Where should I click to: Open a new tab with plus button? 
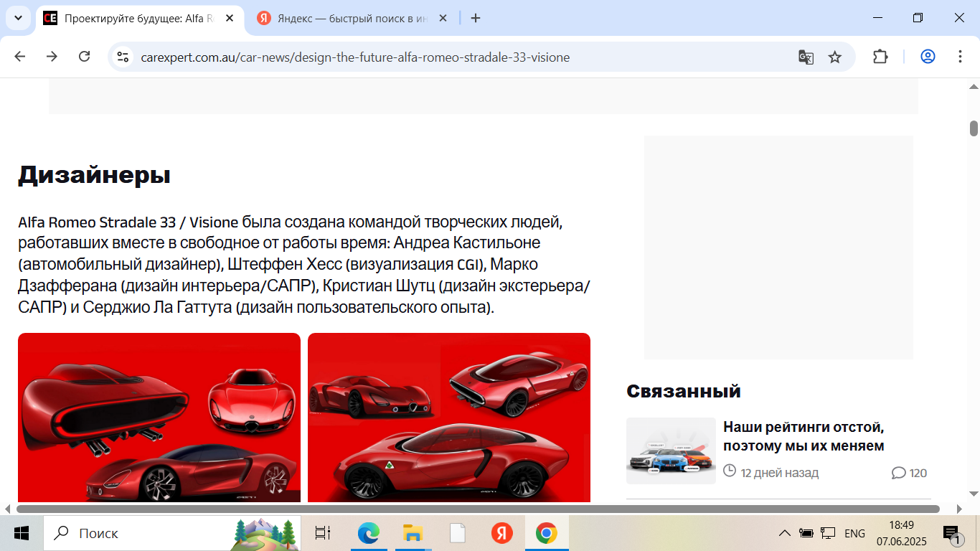pyautogui.click(x=476, y=19)
